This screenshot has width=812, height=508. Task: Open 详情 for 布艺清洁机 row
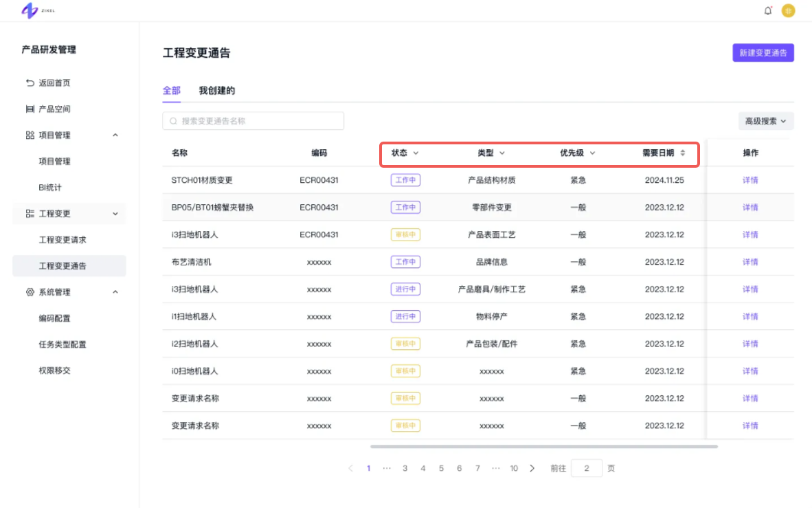pyautogui.click(x=750, y=263)
